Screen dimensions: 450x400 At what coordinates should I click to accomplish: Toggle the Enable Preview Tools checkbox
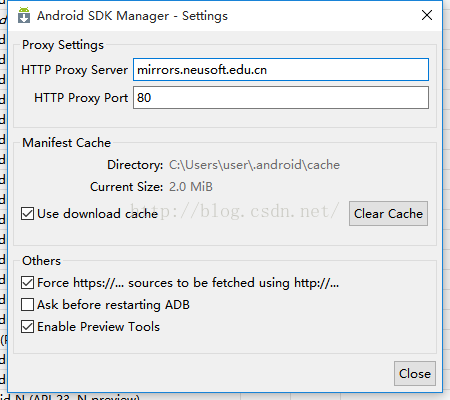27,327
